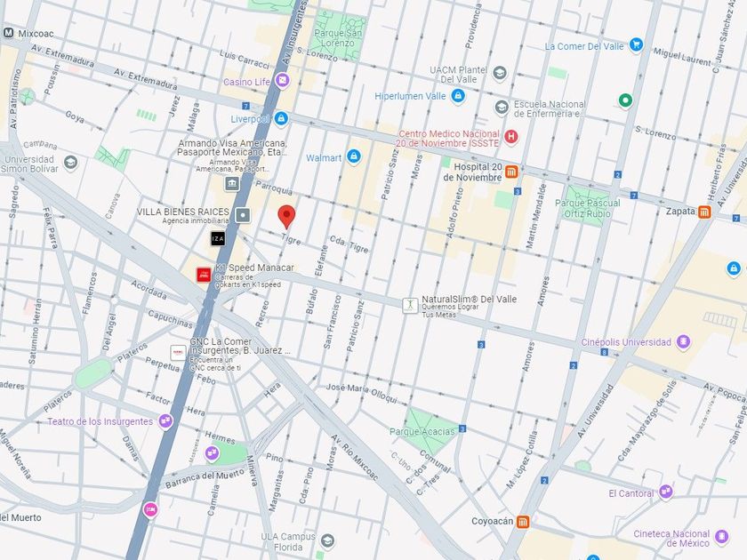Image resolution: width=747 pixels, height=560 pixels.
Task: Open the K1 Speed Manacar red icon
Action: click(204, 275)
